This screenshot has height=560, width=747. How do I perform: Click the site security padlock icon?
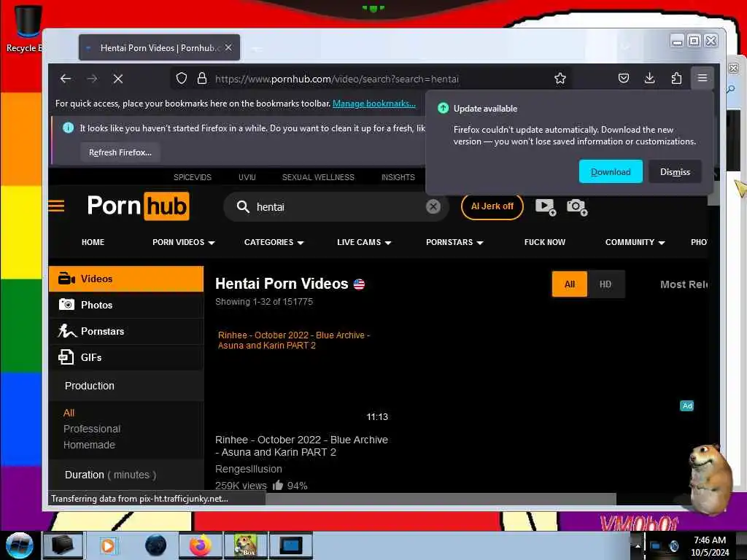[202, 78]
